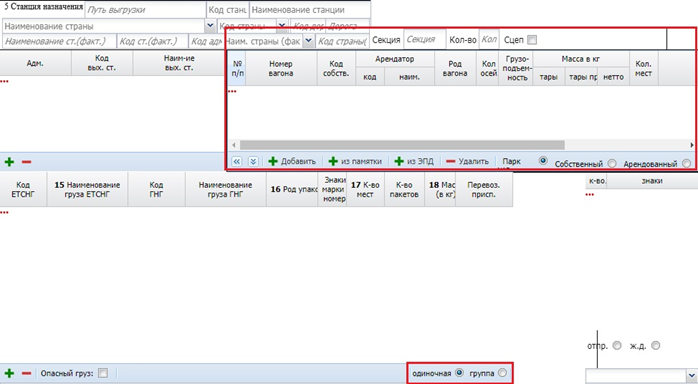This screenshot has height=384, width=698.
Task: Click the wagon table horizontal scrollbar thumb
Action: [402, 145]
